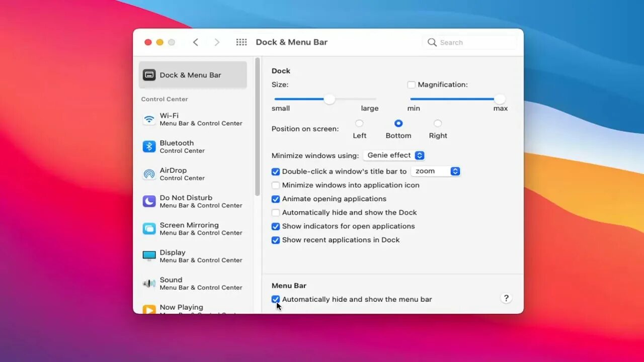Click the 'large' size label
Viewport: 644px width, 362px height.
(x=370, y=108)
